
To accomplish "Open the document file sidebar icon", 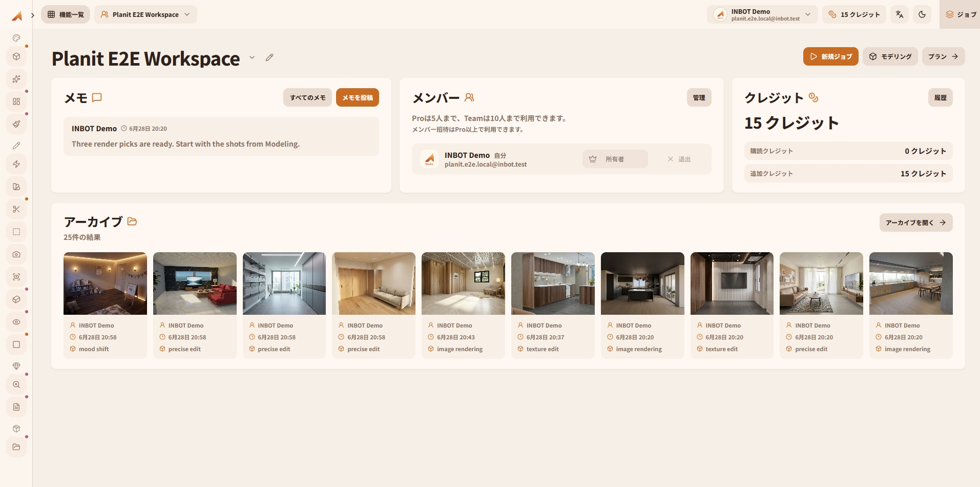I will point(16,407).
